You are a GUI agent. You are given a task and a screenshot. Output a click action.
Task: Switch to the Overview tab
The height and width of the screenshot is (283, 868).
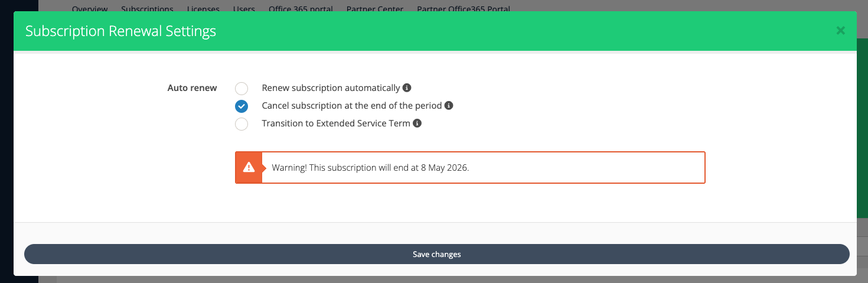(90, 8)
